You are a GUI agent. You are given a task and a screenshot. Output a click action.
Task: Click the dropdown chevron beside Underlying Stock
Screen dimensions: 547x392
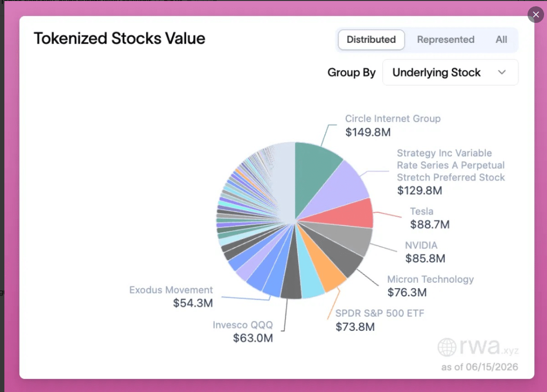(x=502, y=72)
